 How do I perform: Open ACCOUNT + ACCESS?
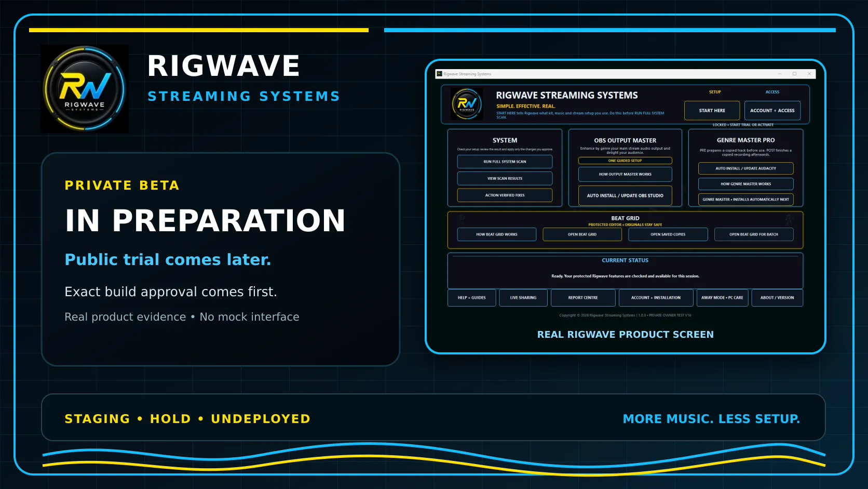772,111
